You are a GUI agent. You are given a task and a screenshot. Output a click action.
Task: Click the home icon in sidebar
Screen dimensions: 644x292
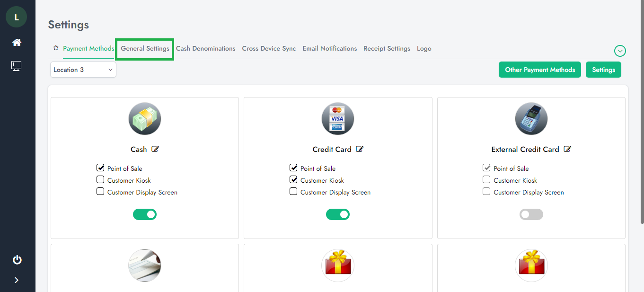pyautogui.click(x=17, y=43)
